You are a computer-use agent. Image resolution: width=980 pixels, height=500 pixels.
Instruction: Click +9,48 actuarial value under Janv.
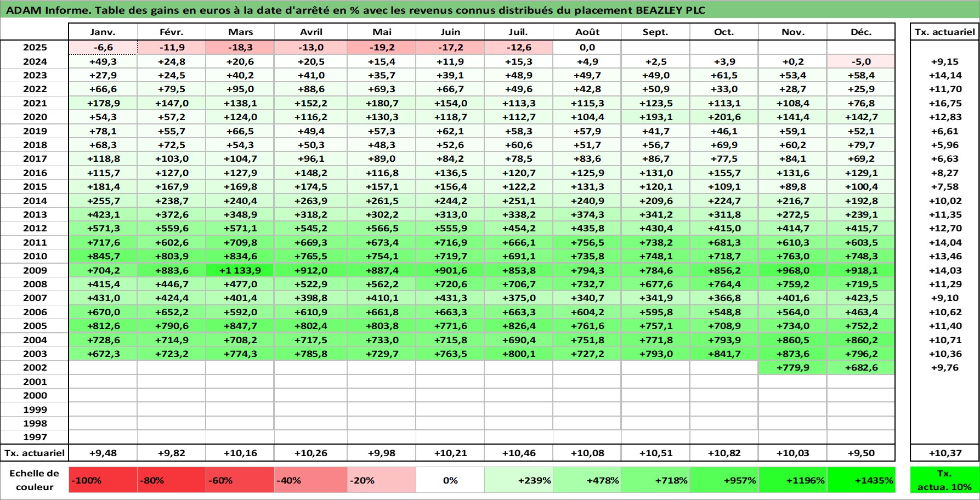tap(103, 453)
